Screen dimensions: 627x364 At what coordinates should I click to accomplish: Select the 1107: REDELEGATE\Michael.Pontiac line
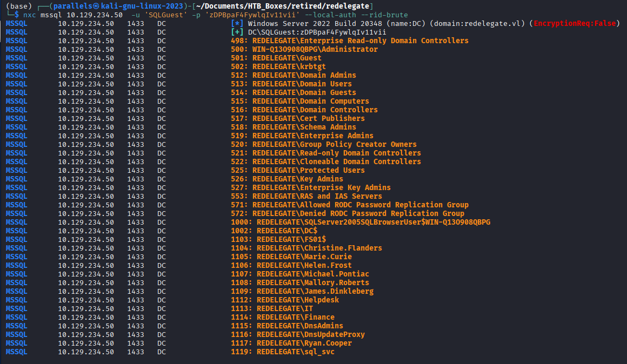(x=300, y=274)
